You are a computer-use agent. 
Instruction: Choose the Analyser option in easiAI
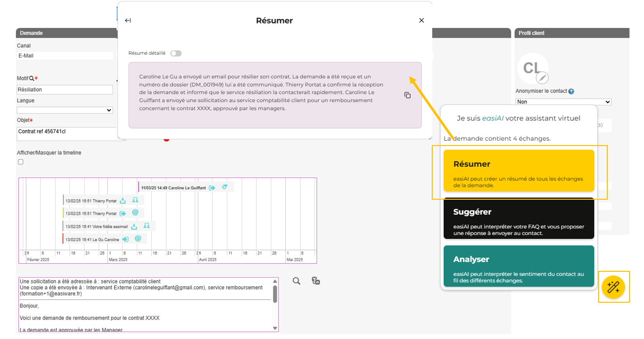[519, 266]
